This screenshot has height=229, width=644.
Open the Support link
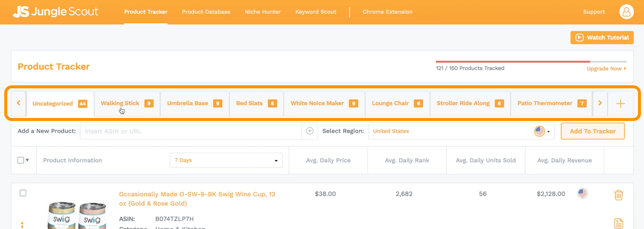(x=594, y=12)
